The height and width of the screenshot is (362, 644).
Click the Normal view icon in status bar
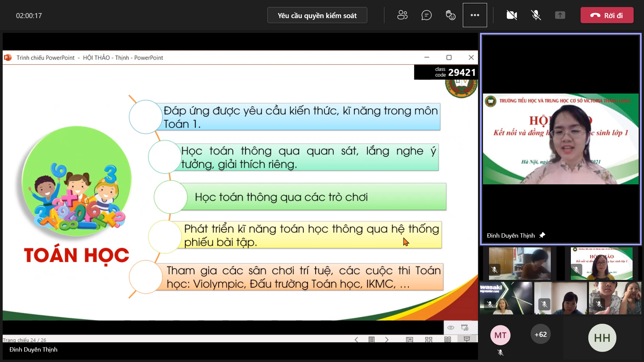pyautogui.click(x=409, y=340)
